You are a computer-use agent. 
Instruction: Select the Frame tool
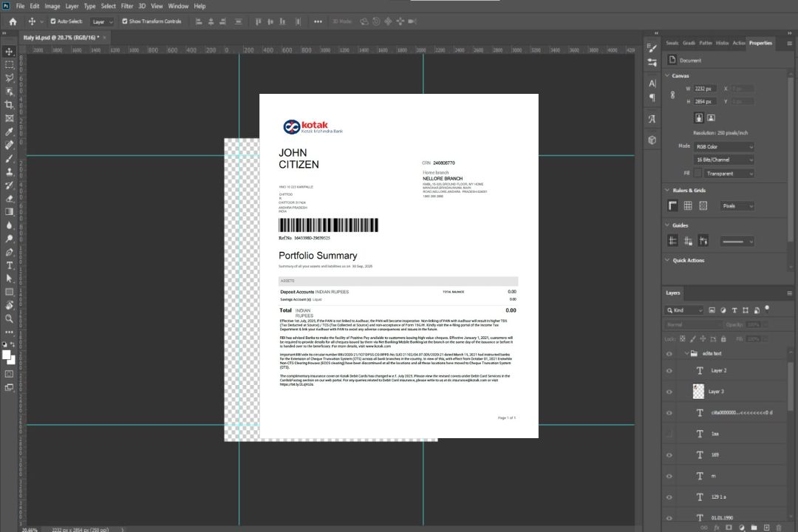tap(9, 118)
